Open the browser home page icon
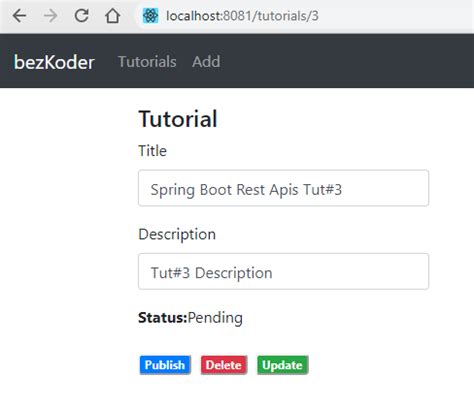The width and height of the screenshot is (474, 407). point(113,16)
